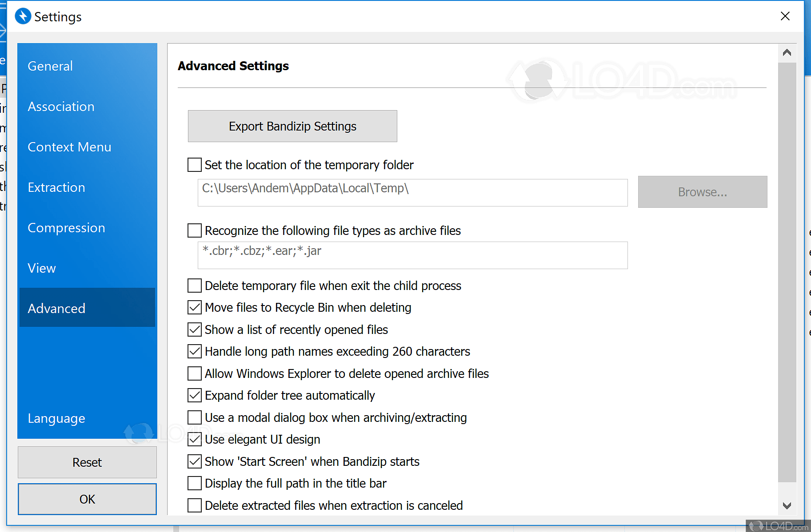Enable Delete temporary file when exit child process
811x532 pixels.
195,286
